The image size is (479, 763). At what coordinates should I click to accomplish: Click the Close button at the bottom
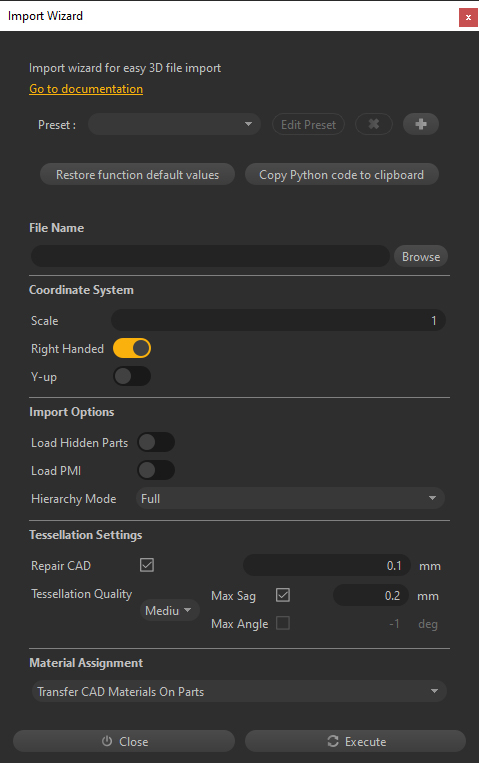[x=124, y=741]
